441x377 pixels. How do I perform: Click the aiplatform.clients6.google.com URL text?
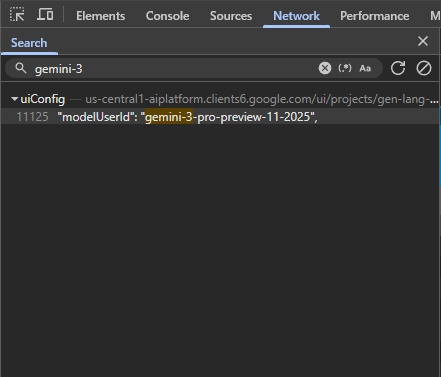coord(262,99)
